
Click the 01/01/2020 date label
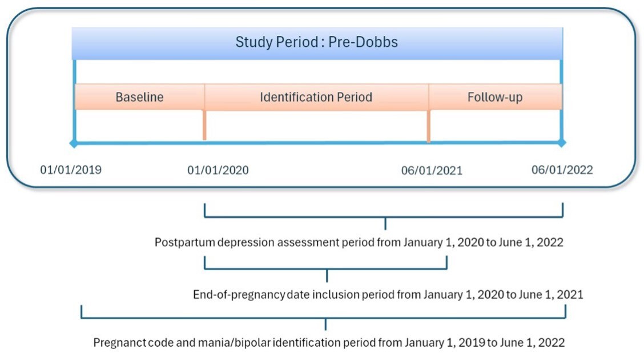[x=218, y=170]
